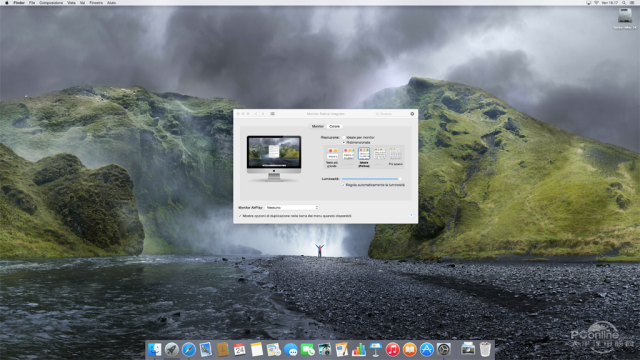Launch Launchpad rocket icon in dock
This screenshot has width=640, height=360.
click(171, 349)
